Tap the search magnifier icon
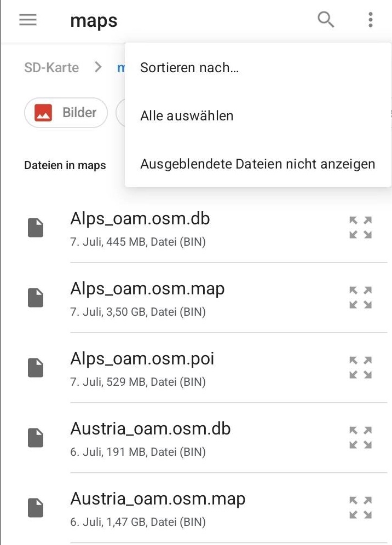This screenshot has width=392, height=545. click(x=326, y=20)
